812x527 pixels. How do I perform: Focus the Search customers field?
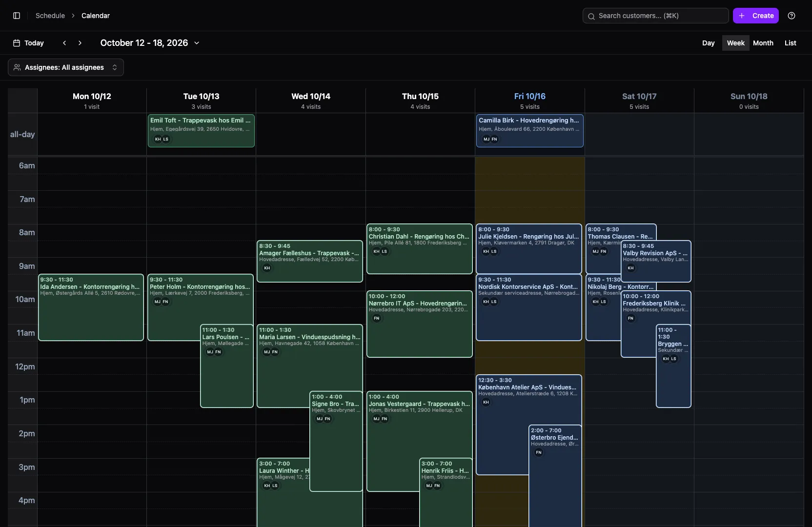click(x=655, y=16)
